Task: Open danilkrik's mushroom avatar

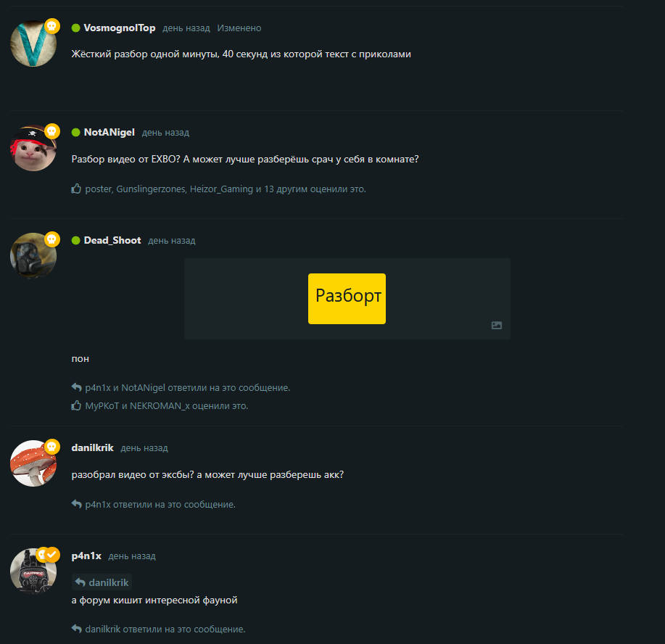Action: (x=33, y=463)
